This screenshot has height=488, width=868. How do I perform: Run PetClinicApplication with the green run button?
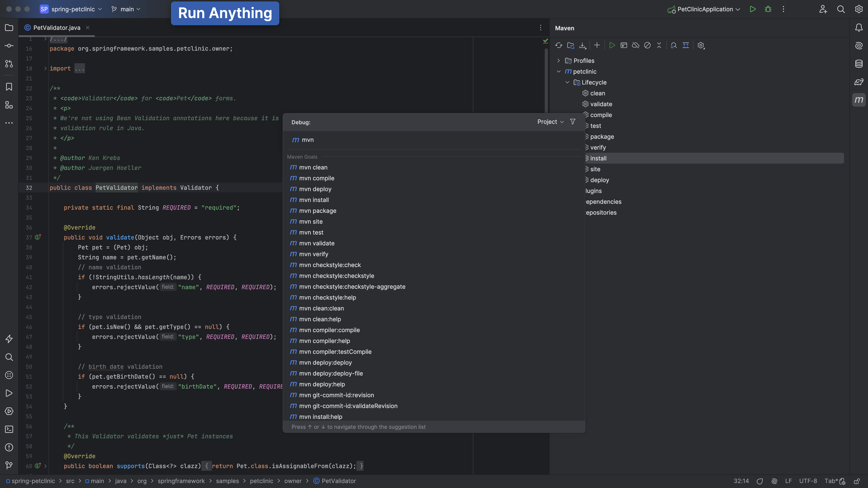[x=753, y=9]
